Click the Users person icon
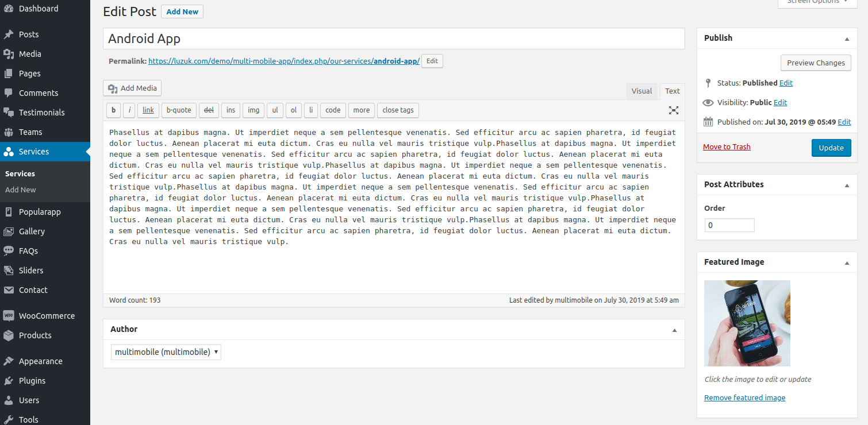Screen dimensions: 868x425 [9, 400]
